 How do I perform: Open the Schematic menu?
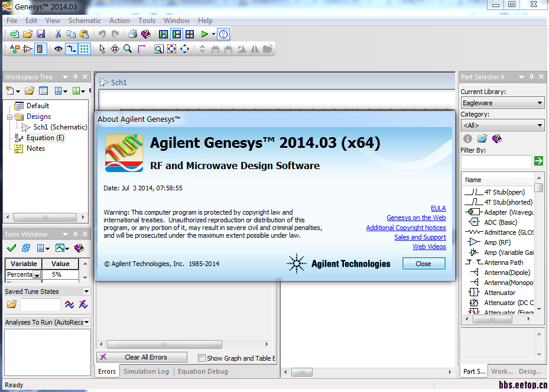pyautogui.click(x=85, y=21)
